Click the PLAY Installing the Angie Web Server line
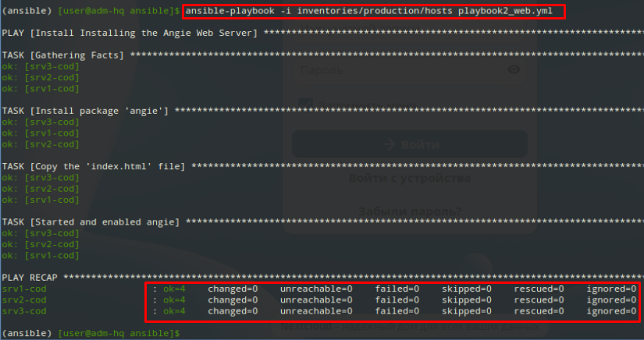This screenshot has width=644, height=340. (x=130, y=34)
